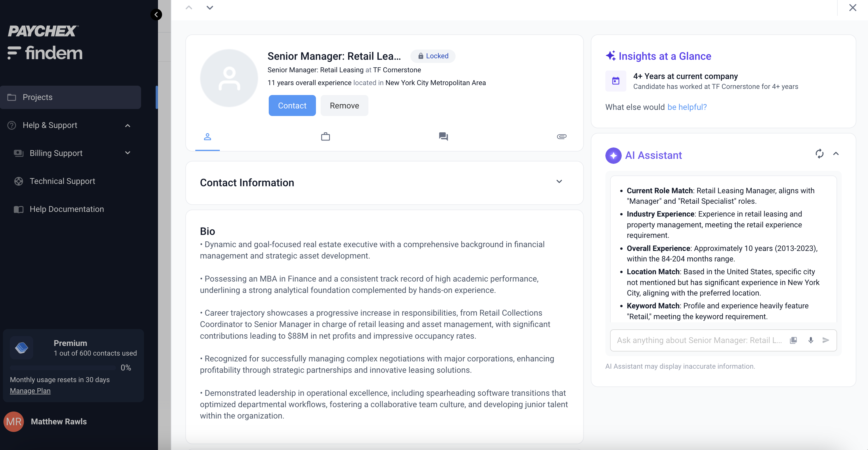Go to previous candidate with up arrow

pos(189,8)
